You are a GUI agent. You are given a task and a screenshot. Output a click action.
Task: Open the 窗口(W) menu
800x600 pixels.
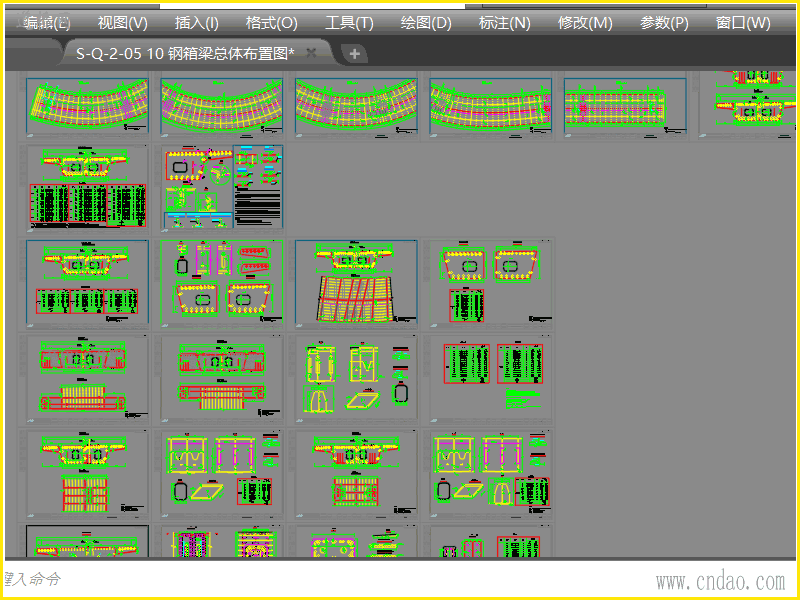743,23
